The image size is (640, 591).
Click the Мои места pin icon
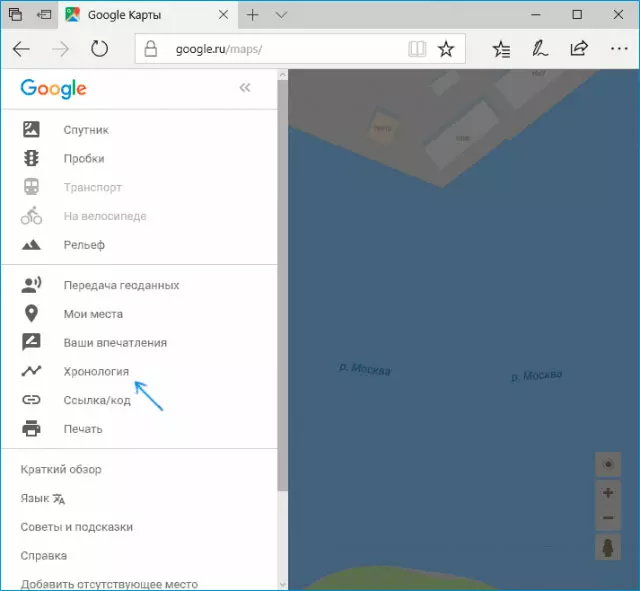pos(31,314)
